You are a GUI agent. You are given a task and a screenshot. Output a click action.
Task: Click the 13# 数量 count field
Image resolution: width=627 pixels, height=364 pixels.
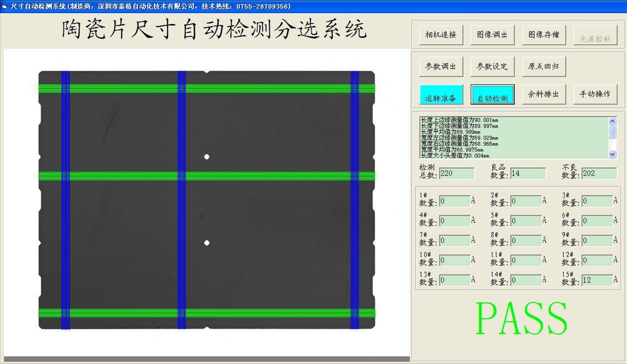(x=454, y=280)
